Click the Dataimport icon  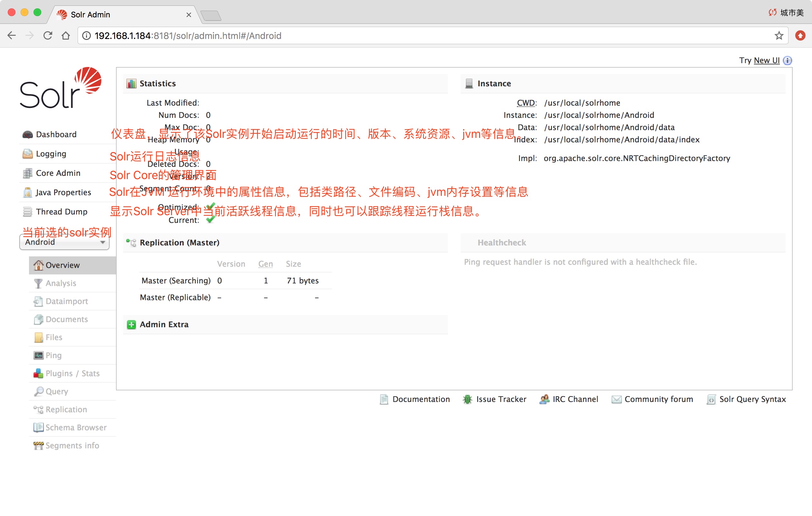pos(38,301)
